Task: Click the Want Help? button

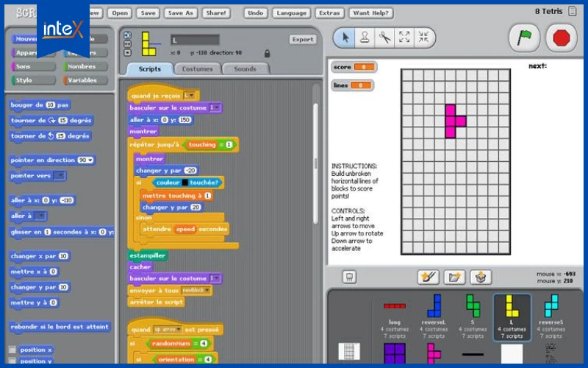Action: [370, 13]
